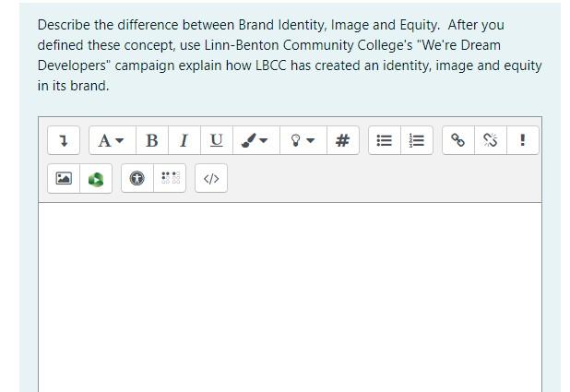Click the text "Describe the difference between Brand Identity"
This screenshot has height=392, width=570.
coord(182,25)
